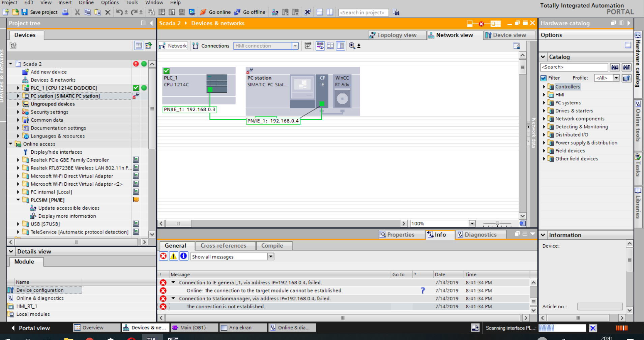
Task: Click the Open project icon
Action: coord(15,12)
